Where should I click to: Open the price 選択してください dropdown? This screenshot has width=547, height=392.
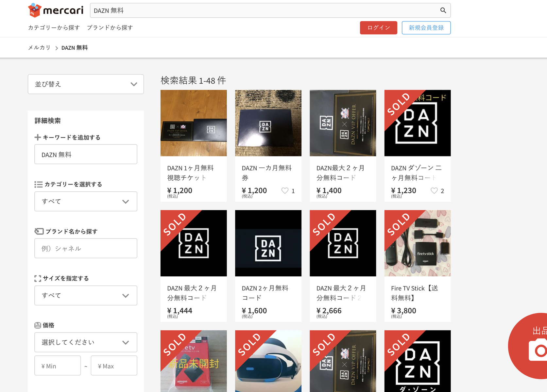86,342
